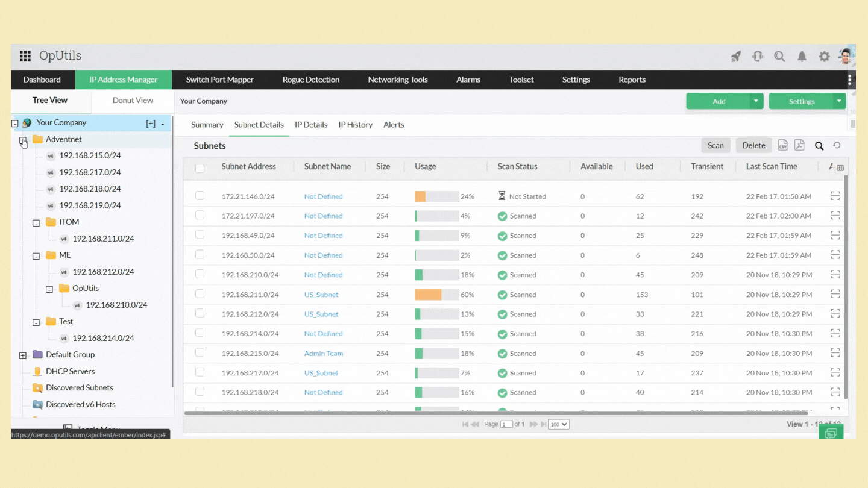Click the page number input field
The width and height of the screenshot is (868, 488).
(x=506, y=424)
